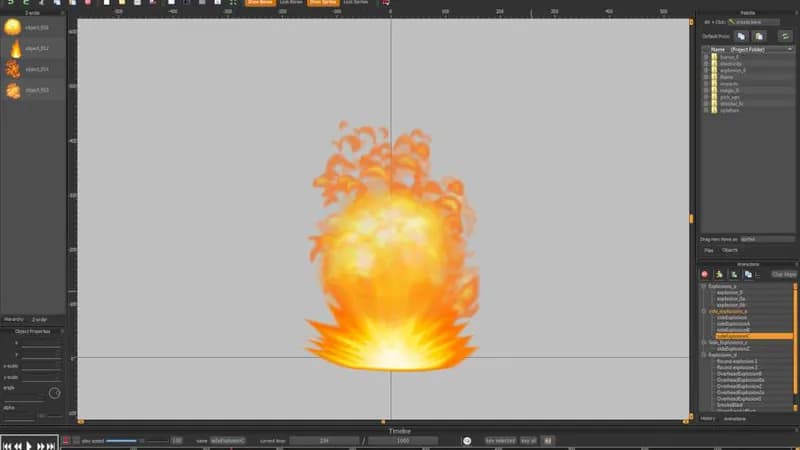Click the first Default Pivot copy icon
Image resolution: width=800 pixels, height=450 pixels.
pos(741,36)
